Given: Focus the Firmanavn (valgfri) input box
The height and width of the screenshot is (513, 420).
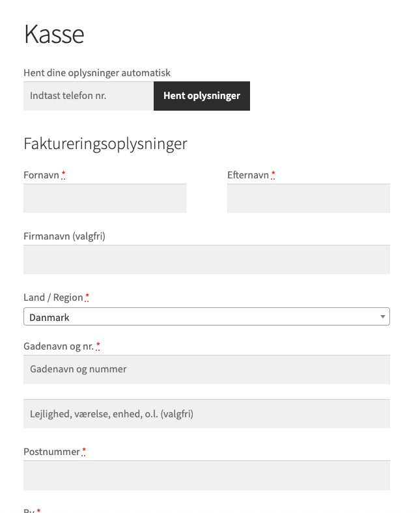Looking at the screenshot, I should coord(206,260).
